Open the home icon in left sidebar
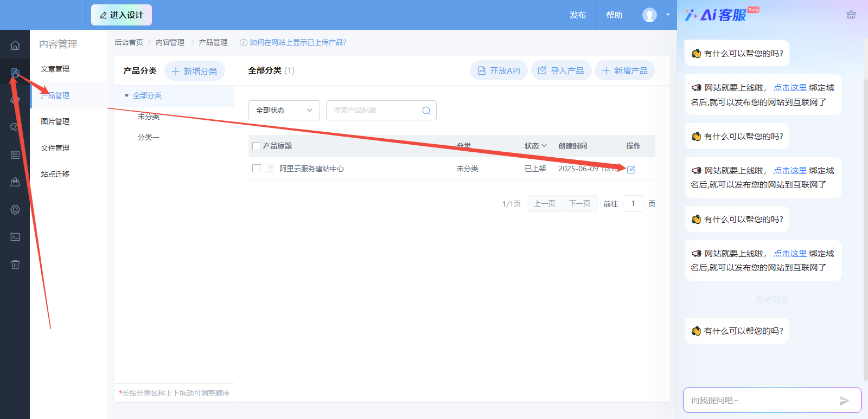Image resolution: width=868 pixels, height=419 pixels. [15, 46]
